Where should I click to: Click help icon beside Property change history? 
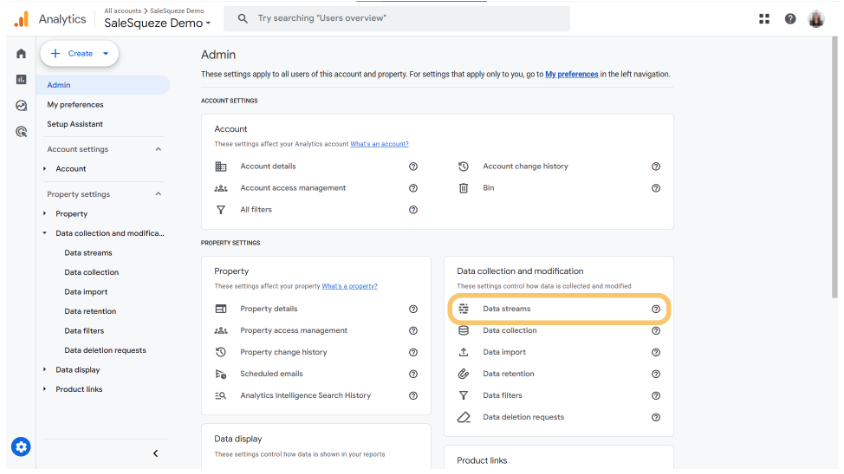click(x=413, y=352)
